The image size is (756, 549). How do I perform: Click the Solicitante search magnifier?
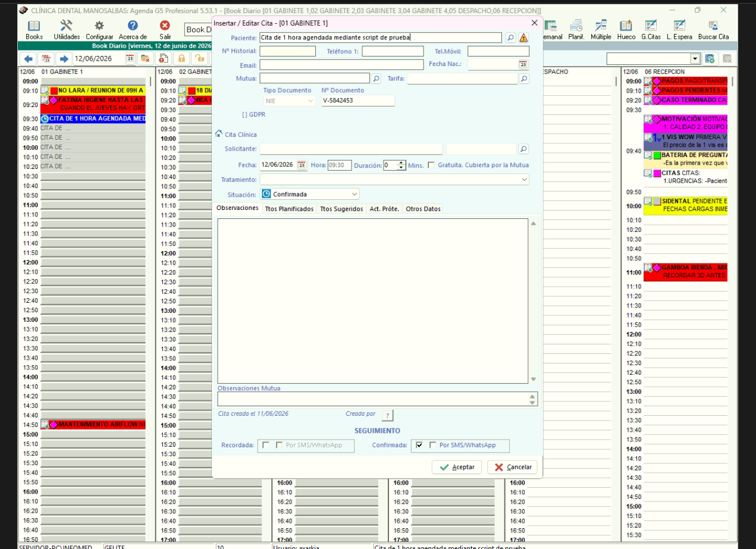523,149
